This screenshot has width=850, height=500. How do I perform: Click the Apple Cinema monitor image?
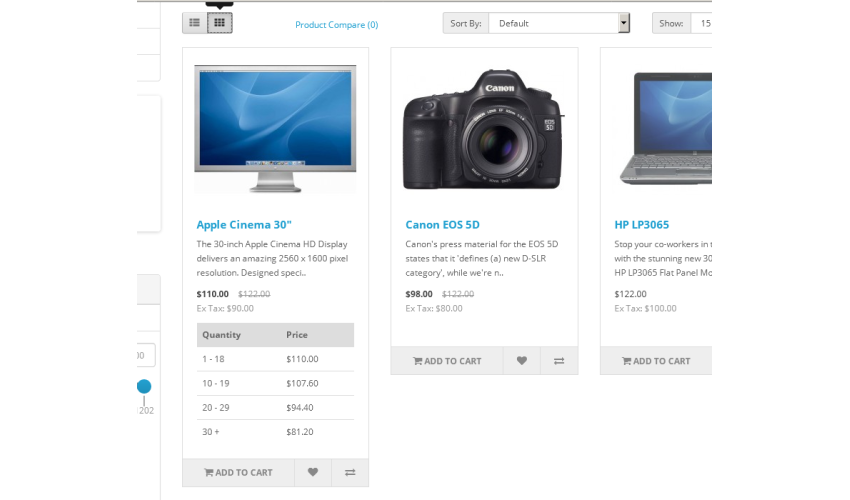275,129
